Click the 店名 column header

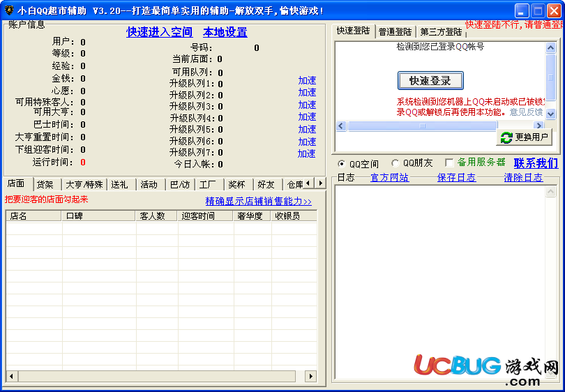pos(33,216)
